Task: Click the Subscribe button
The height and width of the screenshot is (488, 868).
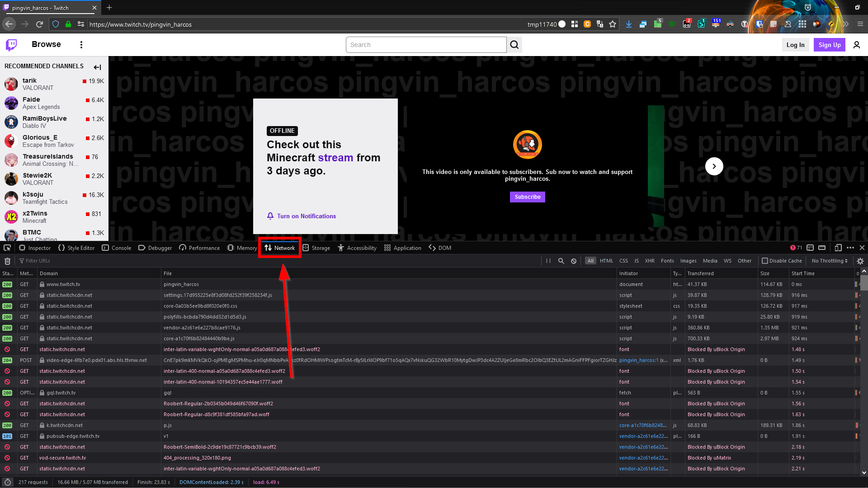Action: pos(527,197)
